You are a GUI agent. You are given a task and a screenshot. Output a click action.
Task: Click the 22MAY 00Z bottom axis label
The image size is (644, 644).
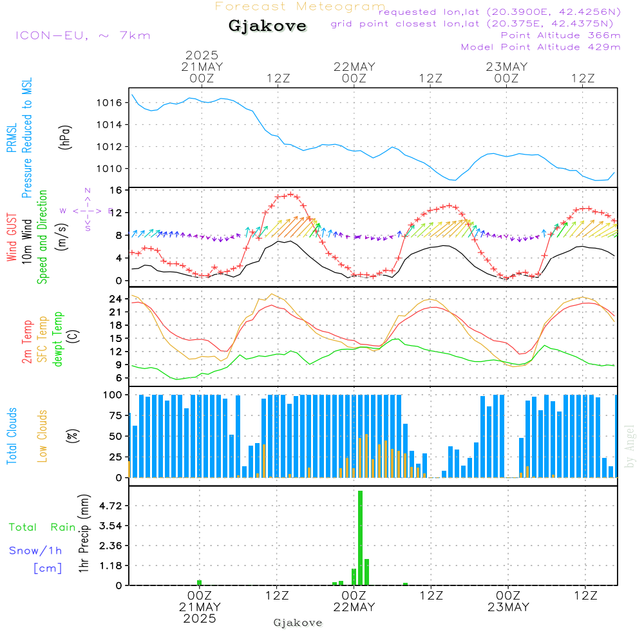tap(354, 601)
